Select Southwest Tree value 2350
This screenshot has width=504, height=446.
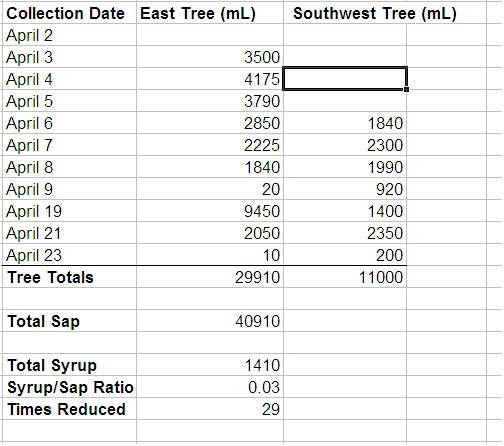[345, 233]
